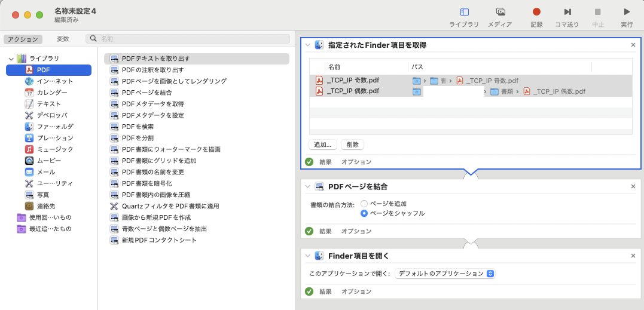The width and height of the screenshot is (644, 310).
Task: Run the workflow with the play icon
Action: [627, 12]
